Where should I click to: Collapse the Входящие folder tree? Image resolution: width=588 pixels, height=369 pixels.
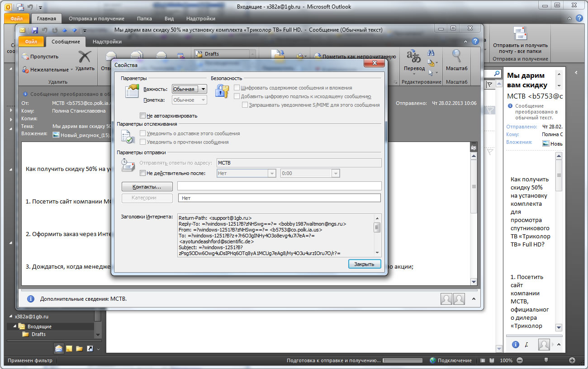pos(15,326)
